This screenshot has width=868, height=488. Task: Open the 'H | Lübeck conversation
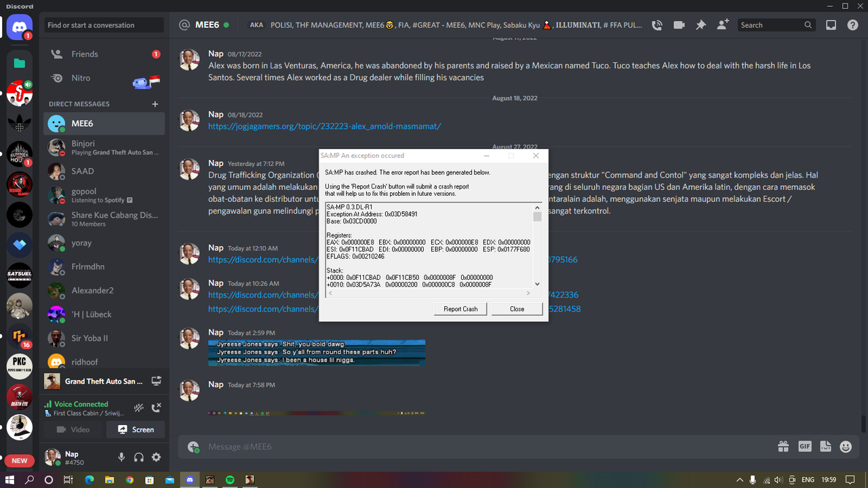(104, 314)
